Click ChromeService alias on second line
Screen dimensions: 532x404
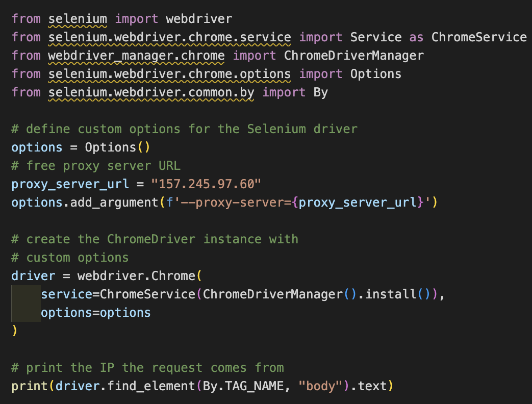click(479, 37)
